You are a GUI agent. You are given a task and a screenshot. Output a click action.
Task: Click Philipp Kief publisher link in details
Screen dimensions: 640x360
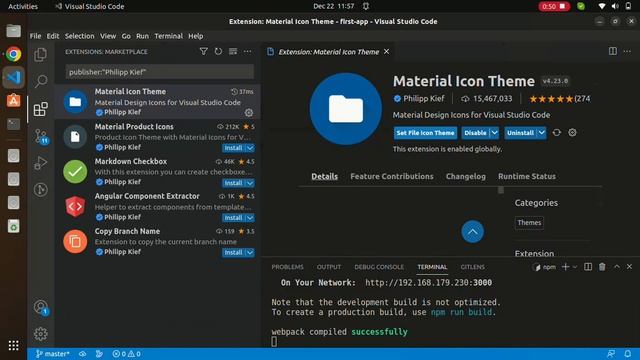tap(423, 99)
